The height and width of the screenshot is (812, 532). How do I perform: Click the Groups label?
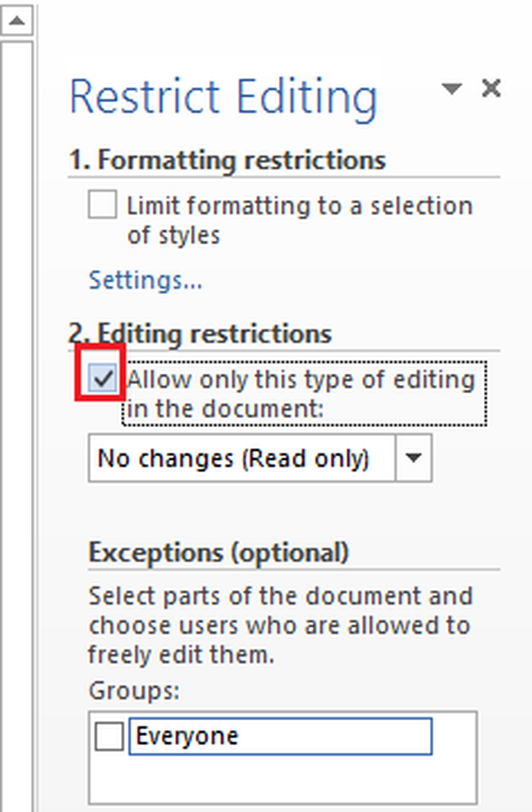134,691
